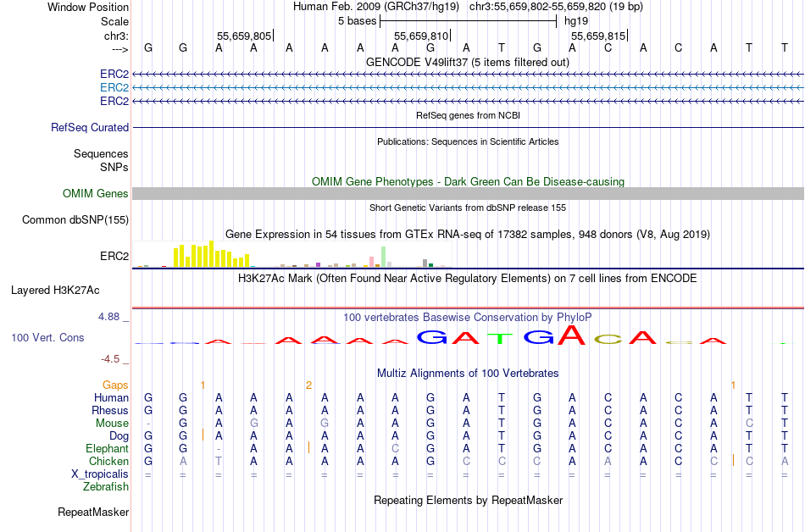Click the 55,659,815 coordinate marker
The image size is (805, 532).
598,36
